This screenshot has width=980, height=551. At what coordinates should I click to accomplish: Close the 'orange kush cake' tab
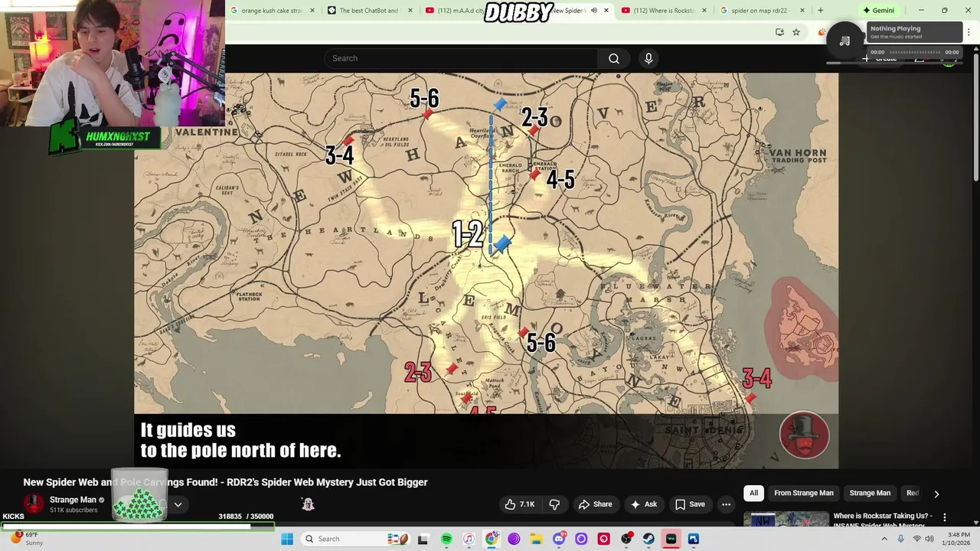(x=312, y=11)
